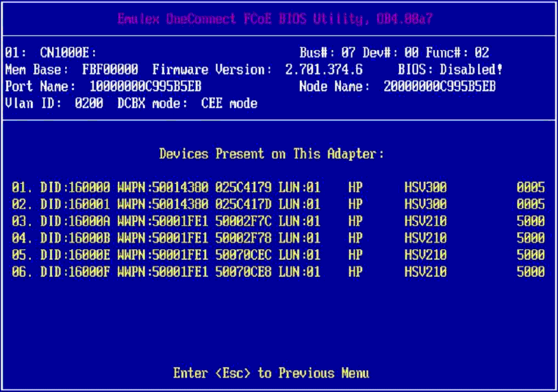Click the 'BIOS: Disabled!' status
The image size is (558, 392).
[x=451, y=69]
